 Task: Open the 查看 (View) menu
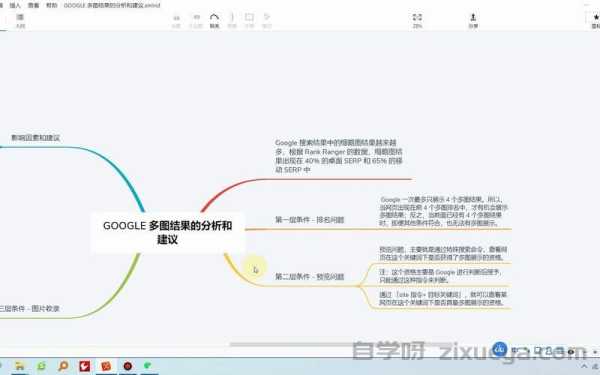33,5
